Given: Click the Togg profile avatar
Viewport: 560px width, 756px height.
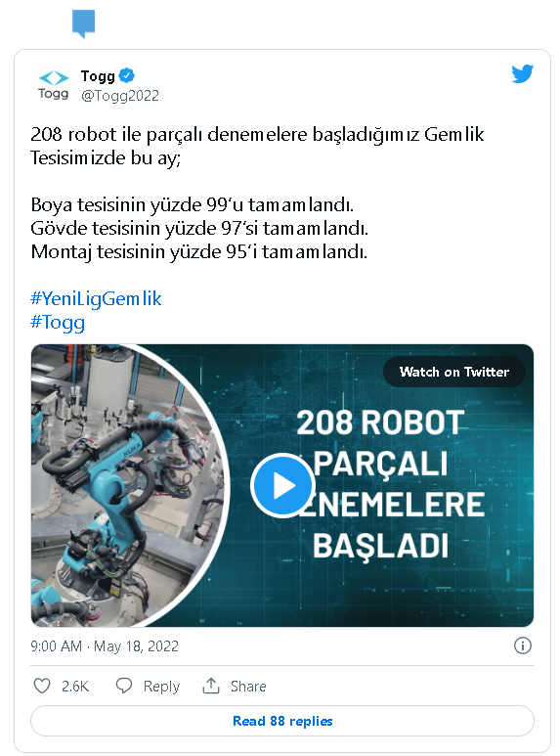Looking at the screenshot, I should pyautogui.click(x=53, y=85).
